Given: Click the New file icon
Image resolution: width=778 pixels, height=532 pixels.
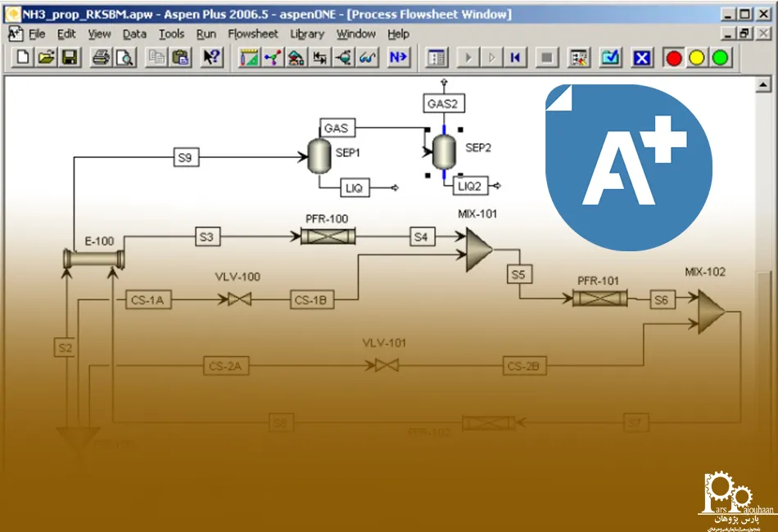Looking at the screenshot, I should [x=24, y=58].
